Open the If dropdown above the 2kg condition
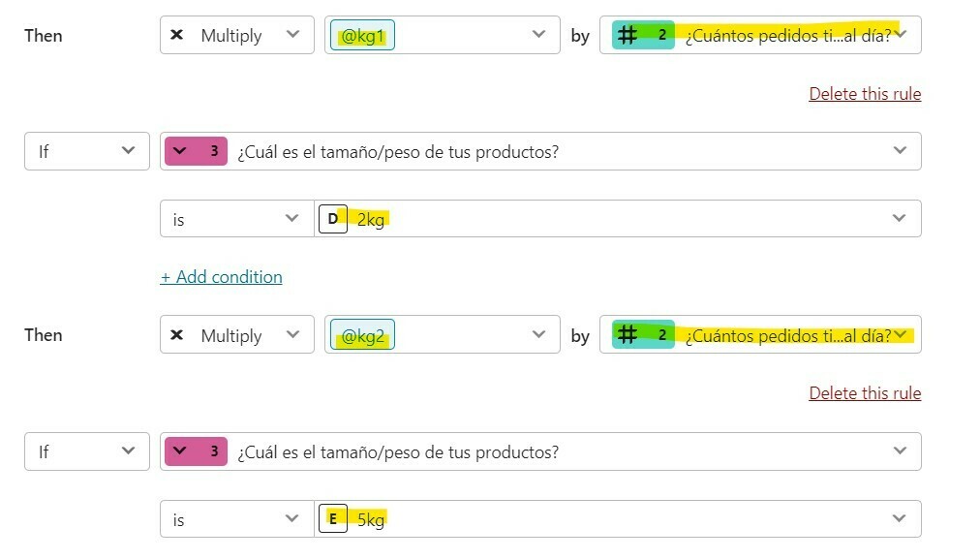Image resolution: width=980 pixels, height=559 pixels. click(87, 151)
